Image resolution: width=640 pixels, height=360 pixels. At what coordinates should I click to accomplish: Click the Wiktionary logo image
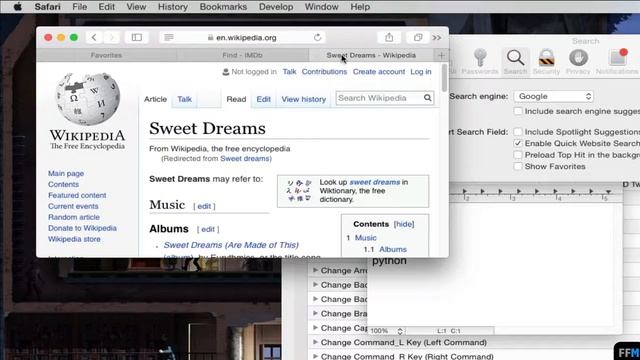point(299,191)
